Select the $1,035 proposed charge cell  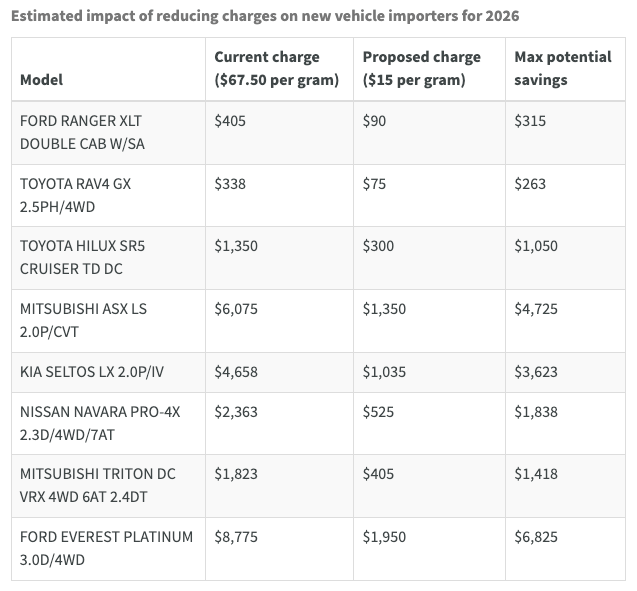coord(384,372)
